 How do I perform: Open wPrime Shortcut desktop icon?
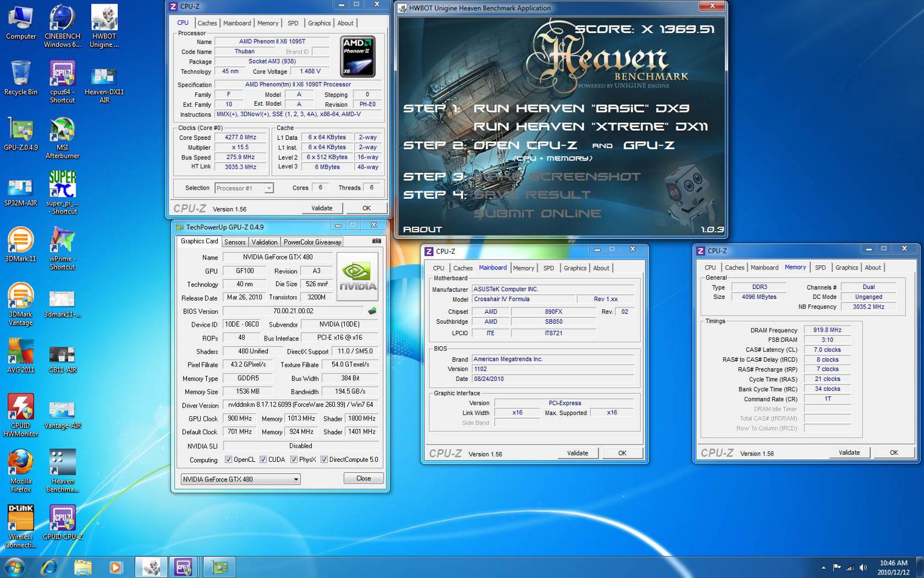(x=62, y=249)
